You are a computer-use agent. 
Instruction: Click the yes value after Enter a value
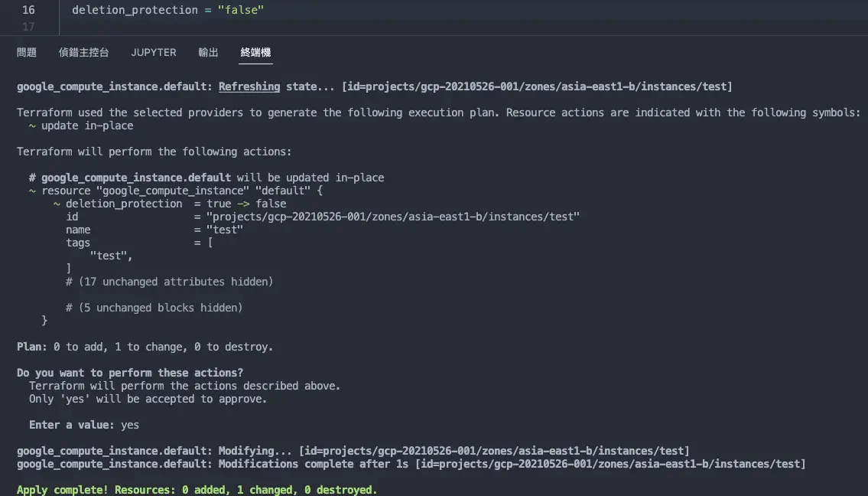[129, 424]
